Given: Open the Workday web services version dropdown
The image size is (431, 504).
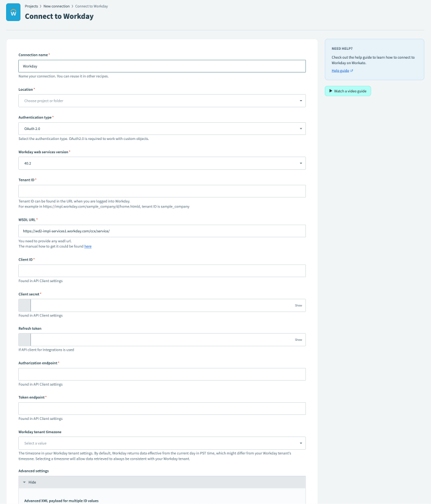Looking at the screenshot, I should click(162, 163).
